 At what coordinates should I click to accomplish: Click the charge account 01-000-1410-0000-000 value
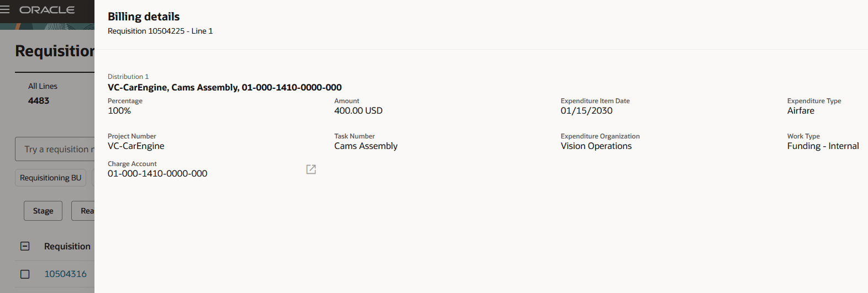tap(157, 173)
